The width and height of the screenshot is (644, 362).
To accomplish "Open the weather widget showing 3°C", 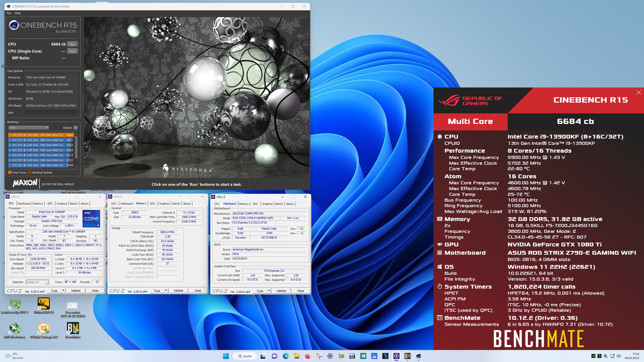I will coord(15,356).
